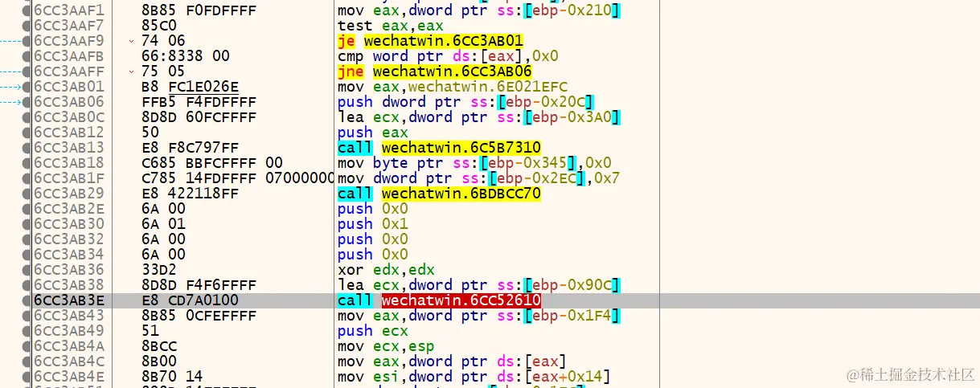The width and height of the screenshot is (980, 388).
Task: Select 'cmp word ptr ds:[eax],0x0' instruction
Action: pos(448,56)
